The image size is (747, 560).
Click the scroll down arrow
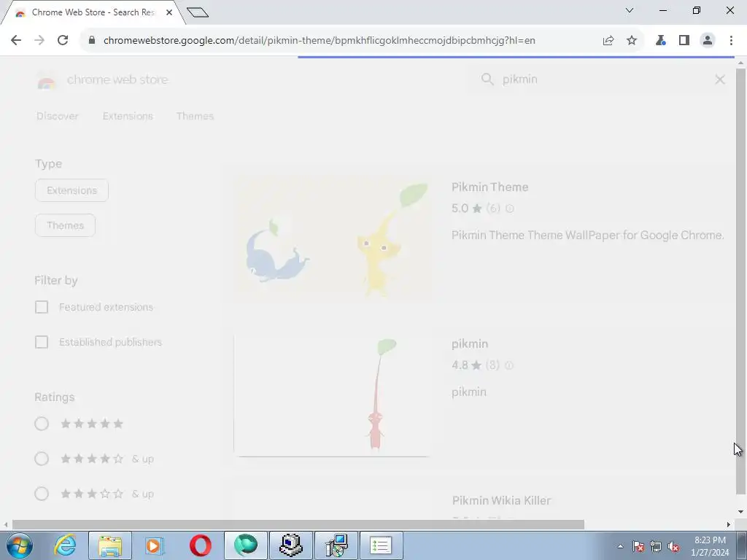740,512
